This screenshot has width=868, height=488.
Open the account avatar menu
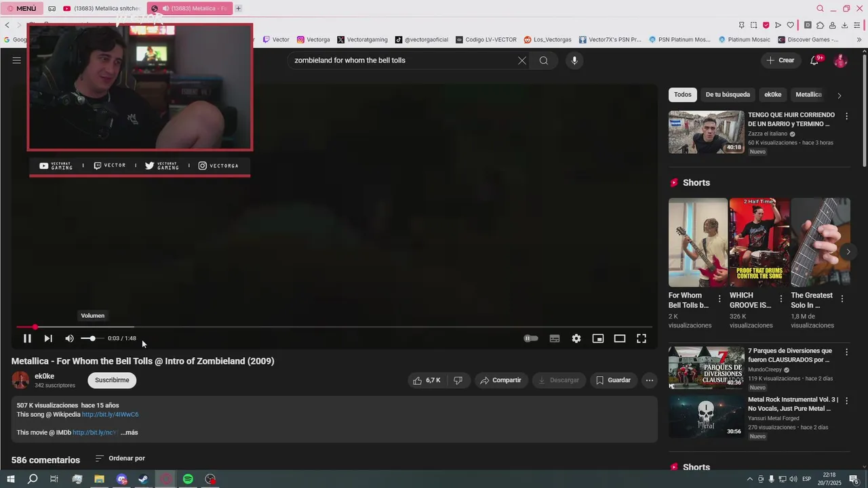click(x=841, y=60)
